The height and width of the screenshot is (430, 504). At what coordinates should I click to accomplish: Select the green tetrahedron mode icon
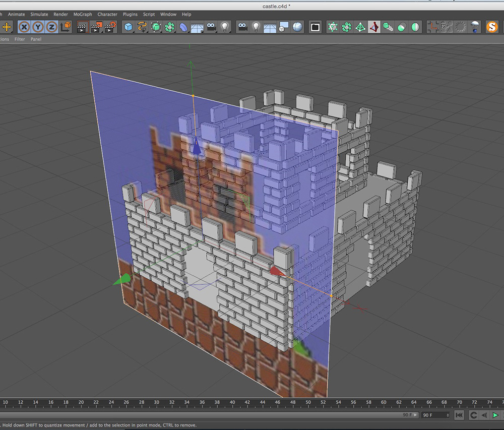tap(360, 27)
